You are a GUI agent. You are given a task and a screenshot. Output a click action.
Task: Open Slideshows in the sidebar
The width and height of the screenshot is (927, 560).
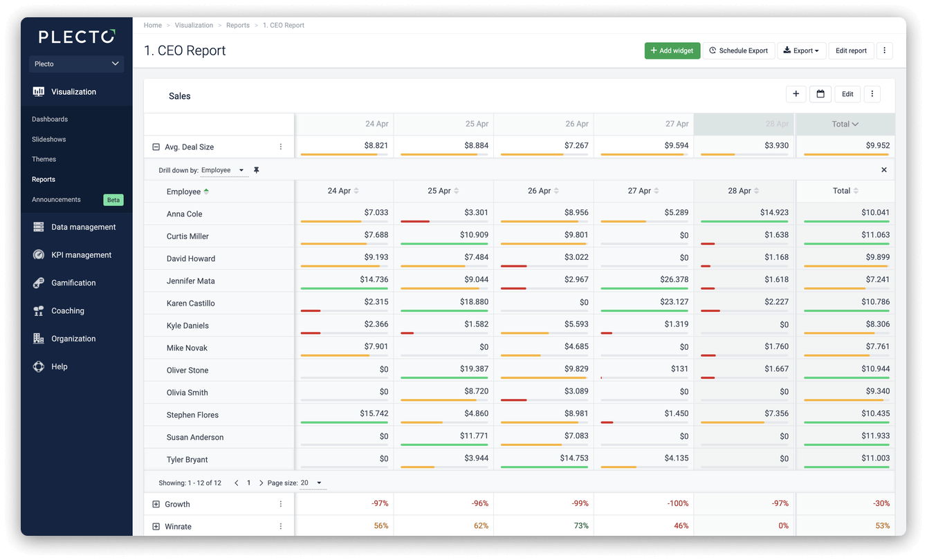(49, 139)
